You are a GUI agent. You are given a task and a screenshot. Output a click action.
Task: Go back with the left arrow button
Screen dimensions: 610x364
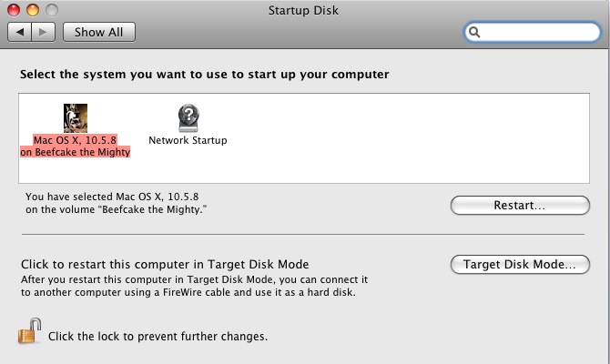(19, 32)
